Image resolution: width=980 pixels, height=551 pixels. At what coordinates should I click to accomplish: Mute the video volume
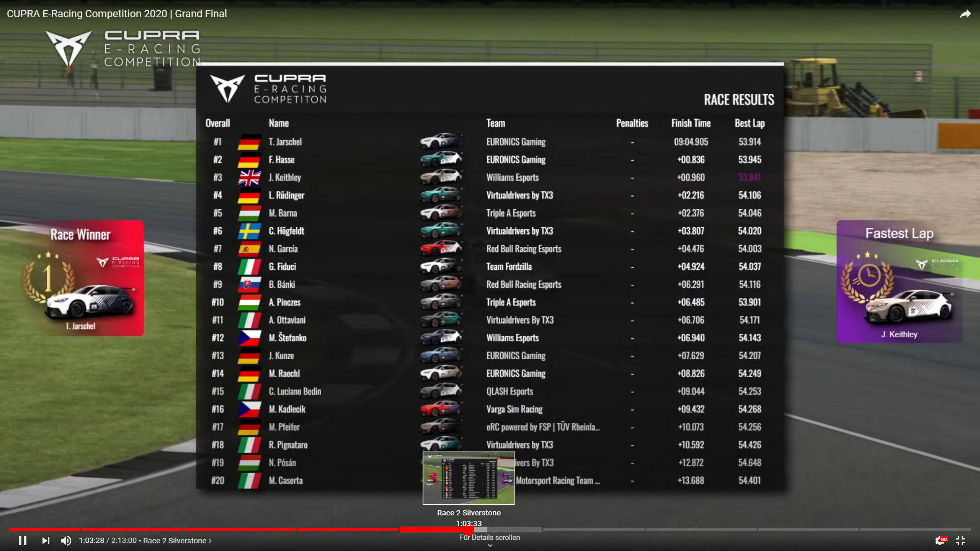[x=66, y=540]
